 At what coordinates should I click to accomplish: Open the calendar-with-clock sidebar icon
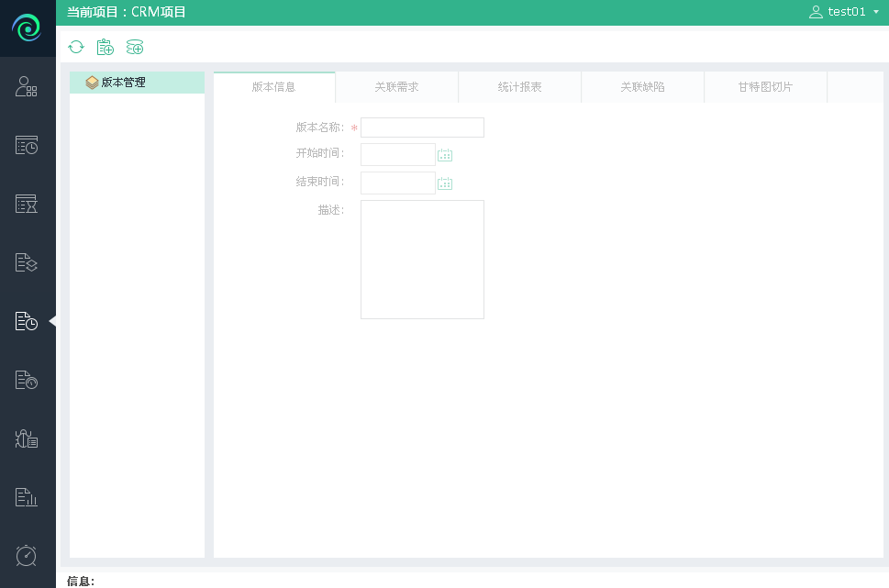click(26, 145)
